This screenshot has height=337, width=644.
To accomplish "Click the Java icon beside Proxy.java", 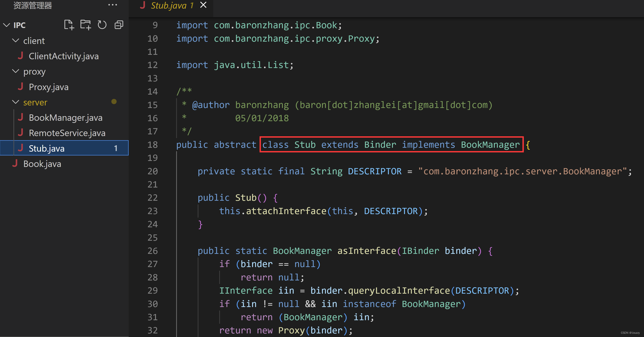I will pyautogui.click(x=21, y=86).
